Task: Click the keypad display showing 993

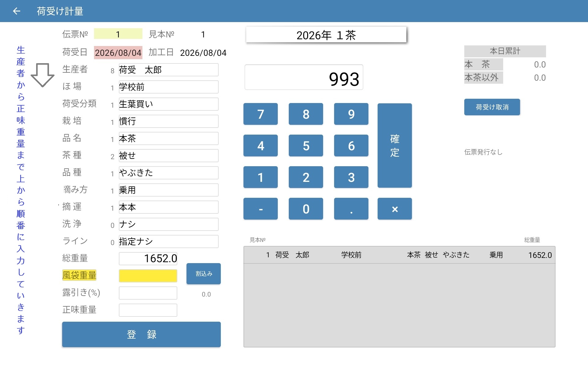Action: (x=304, y=77)
